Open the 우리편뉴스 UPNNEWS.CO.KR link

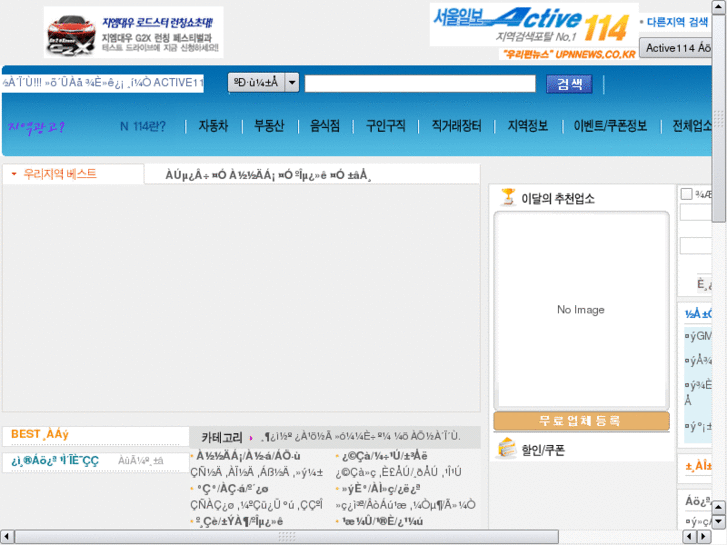(570, 54)
